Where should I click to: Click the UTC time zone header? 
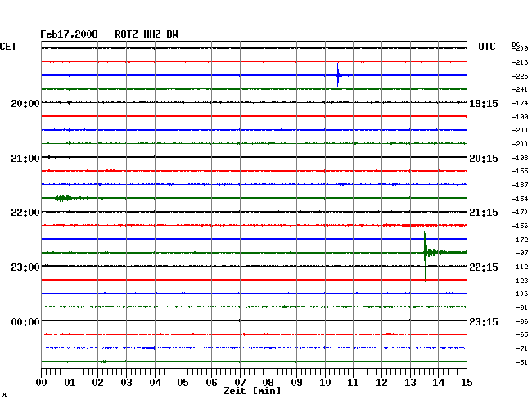486,47
